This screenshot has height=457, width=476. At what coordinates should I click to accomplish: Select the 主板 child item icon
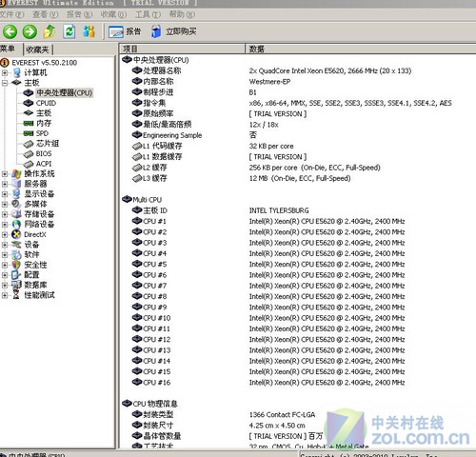pyautogui.click(x=29, y=113)
